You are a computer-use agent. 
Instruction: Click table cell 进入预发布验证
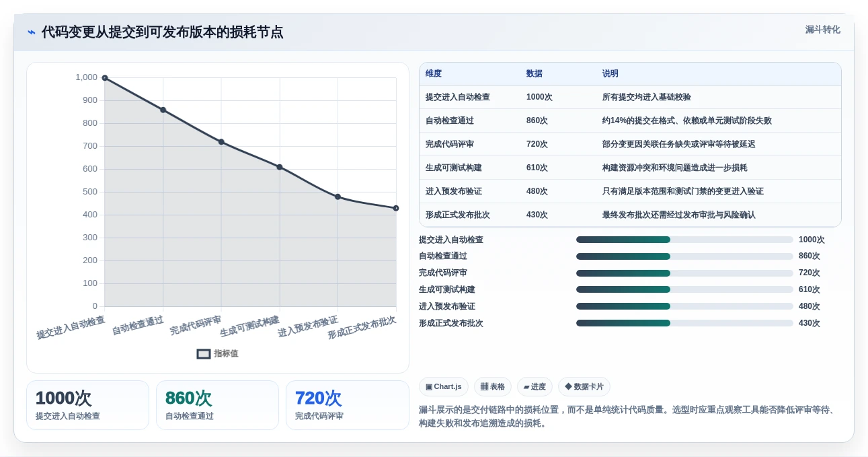pyautogui.click(x=454, y=191)
